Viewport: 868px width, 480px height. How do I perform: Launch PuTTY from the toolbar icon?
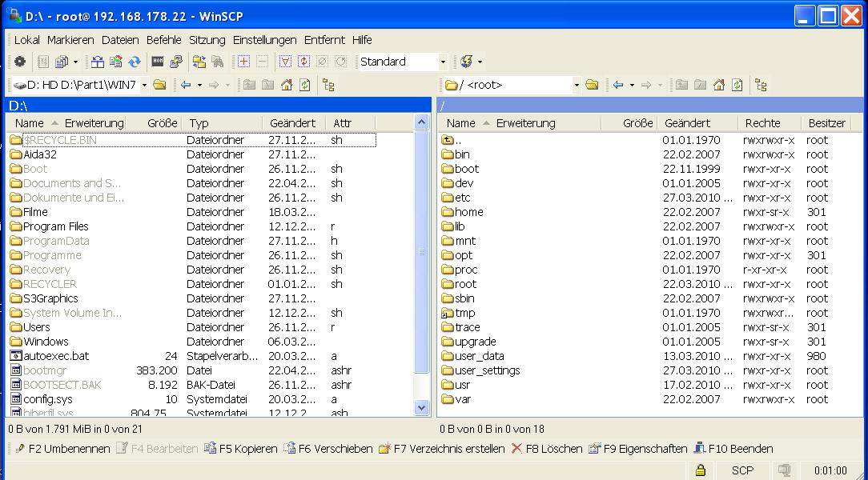176,62
